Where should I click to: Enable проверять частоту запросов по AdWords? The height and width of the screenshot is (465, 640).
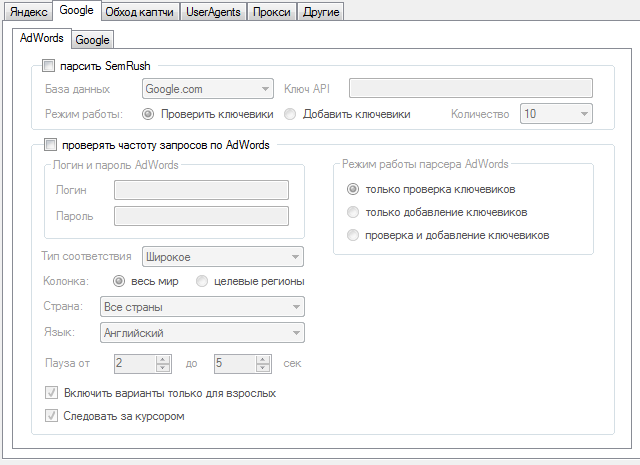[x=50, y=144]
